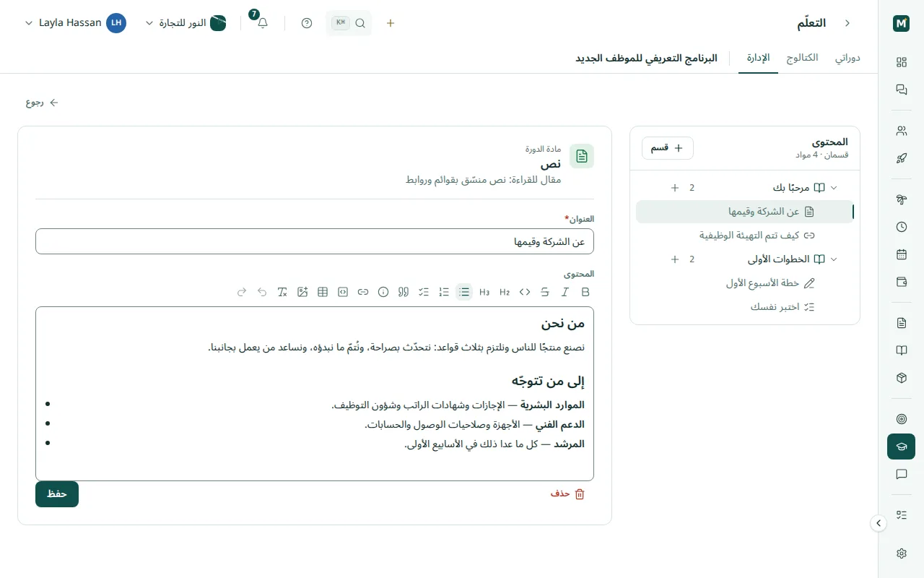Undo the last edit
The height and width of the screenshot is (578, 924).
tap(262, 292)
